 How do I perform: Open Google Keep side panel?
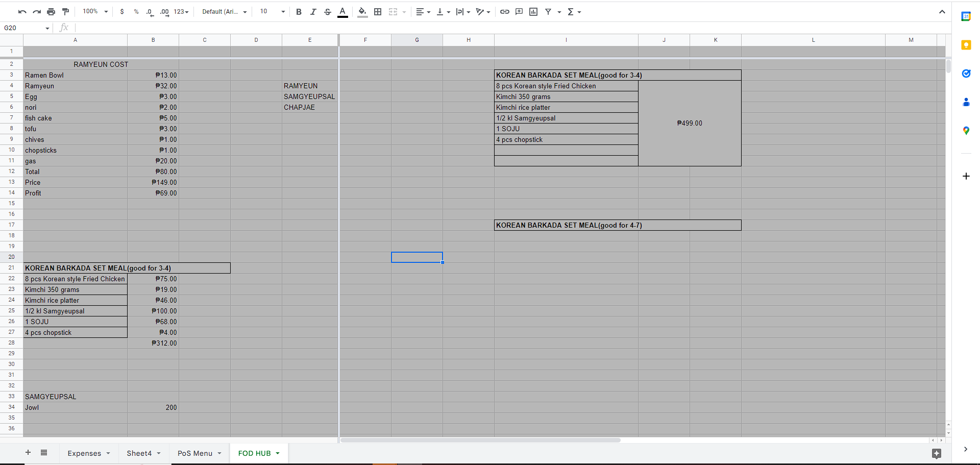966,45
